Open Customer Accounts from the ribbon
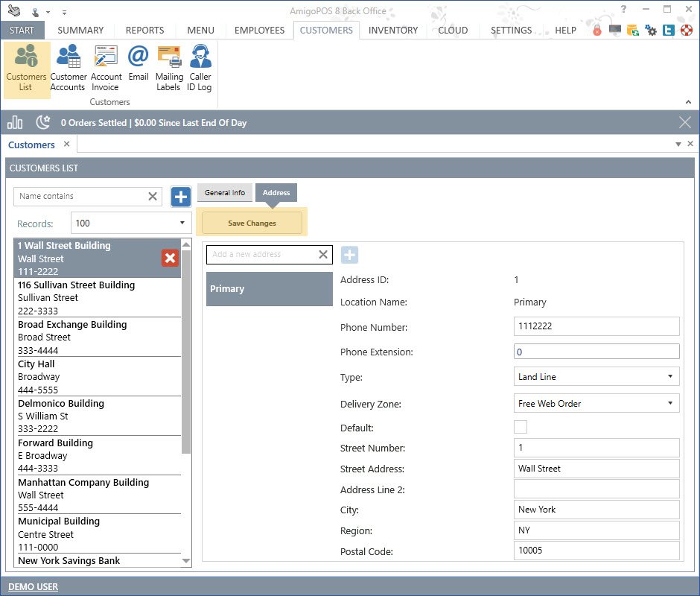This screenshot has height=596, width=700. coord(68,67)
